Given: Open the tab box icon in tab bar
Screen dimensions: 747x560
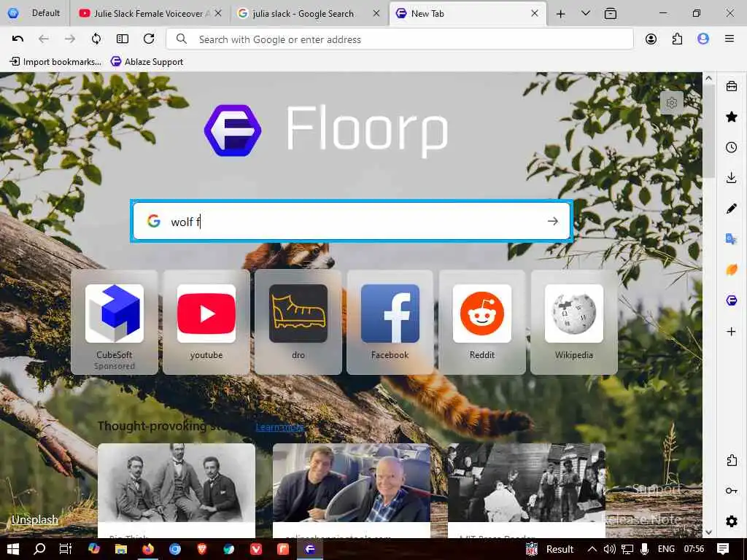Looking at the screenshot, I should coord(611,14).
